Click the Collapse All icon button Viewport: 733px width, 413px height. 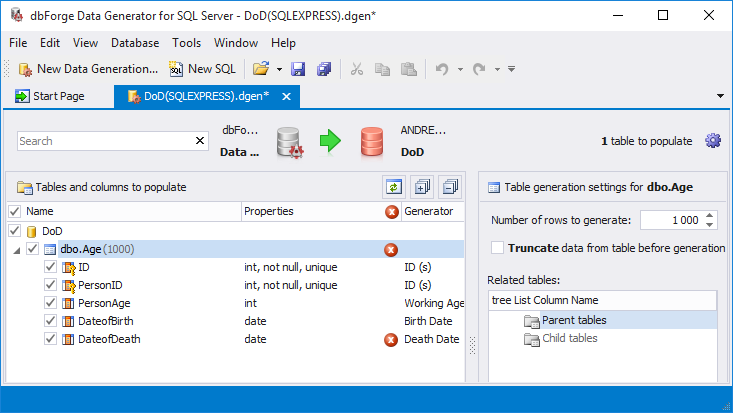[x=450, y=187]
